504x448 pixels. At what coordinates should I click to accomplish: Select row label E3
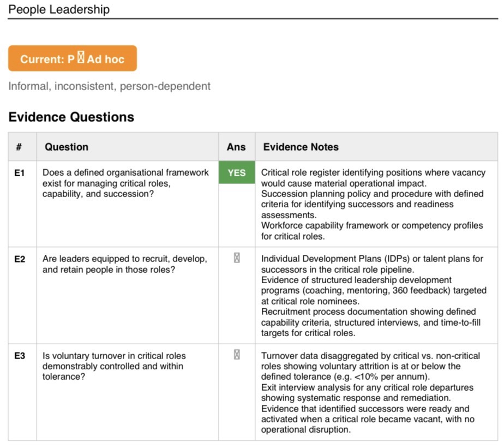click(x=20, y=356)
